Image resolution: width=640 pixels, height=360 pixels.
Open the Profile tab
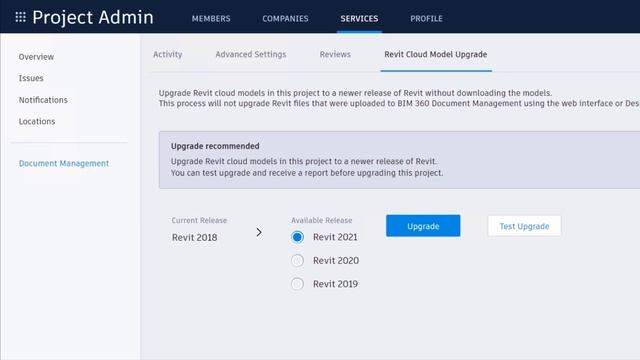(427, 18)
